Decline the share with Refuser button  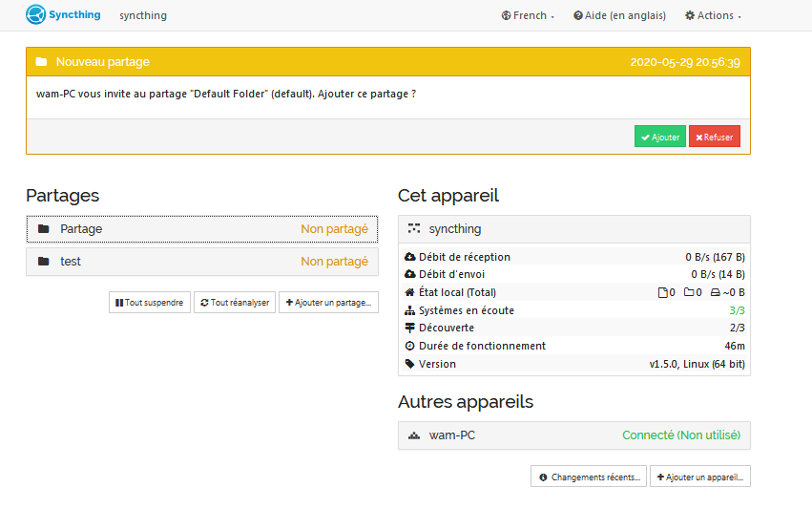[x=714, y=137]
